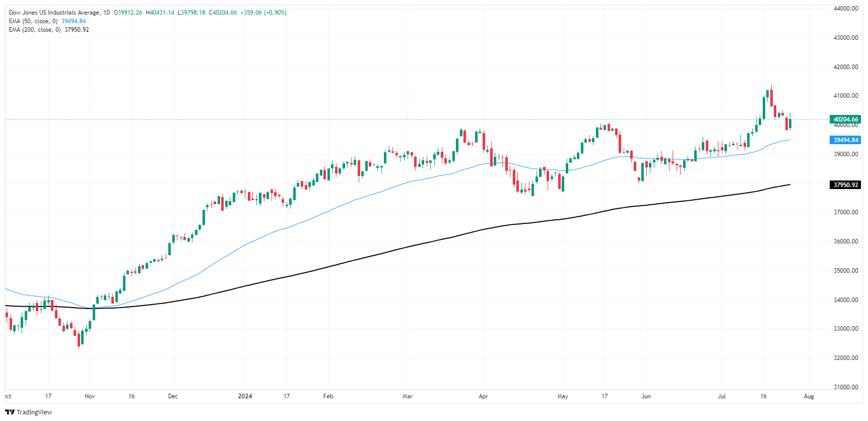Screen dimensions: 868x421
Task: Click the TradingView logo icon
Action: 10,412
